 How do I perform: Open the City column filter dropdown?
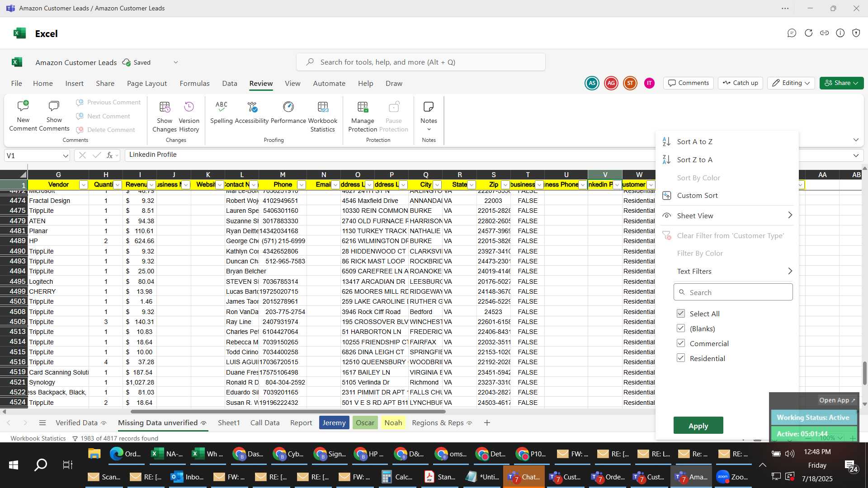437,185
